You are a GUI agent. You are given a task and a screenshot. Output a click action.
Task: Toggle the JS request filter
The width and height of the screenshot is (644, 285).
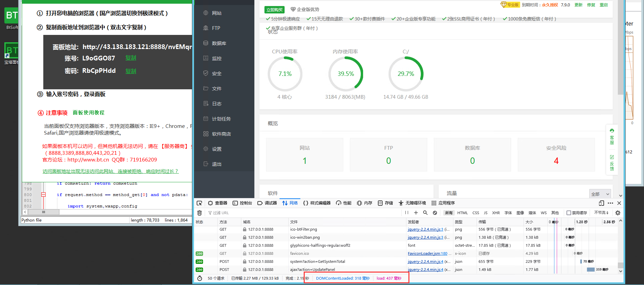486,213
